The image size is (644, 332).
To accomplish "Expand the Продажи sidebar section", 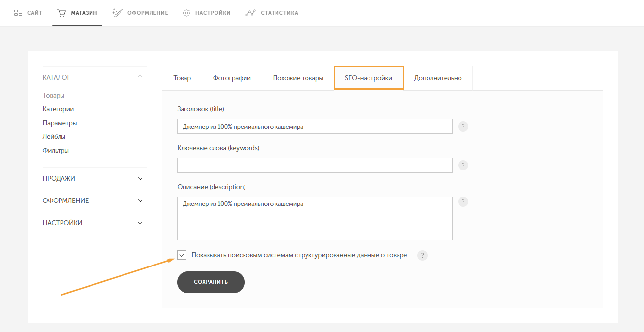I will 140,179.
